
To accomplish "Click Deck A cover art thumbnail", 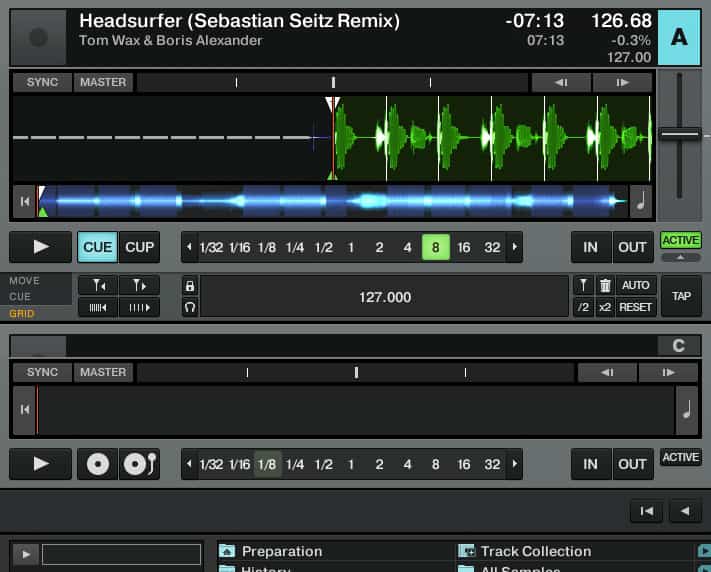I will pos(38,37).
